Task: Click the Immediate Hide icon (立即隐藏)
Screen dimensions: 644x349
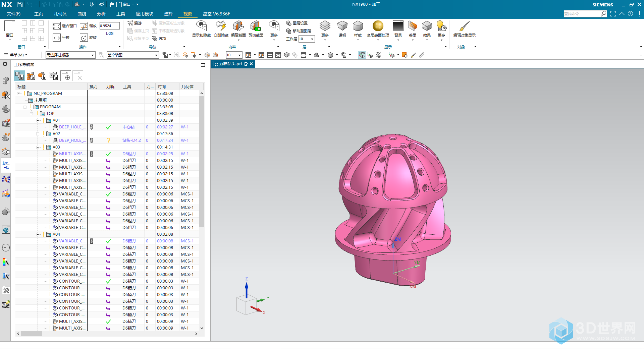Action: click(221, 29)
